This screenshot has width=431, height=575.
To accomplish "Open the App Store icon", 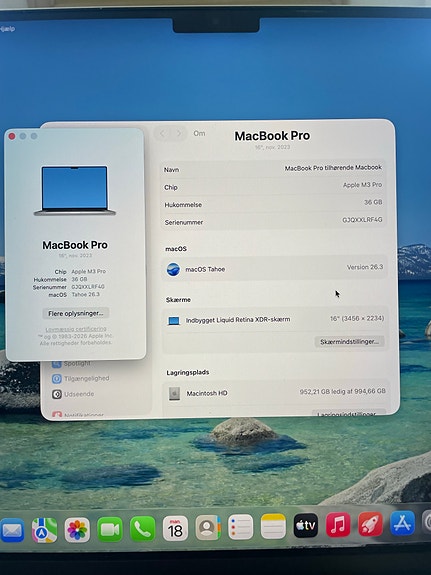I will 402,523.
